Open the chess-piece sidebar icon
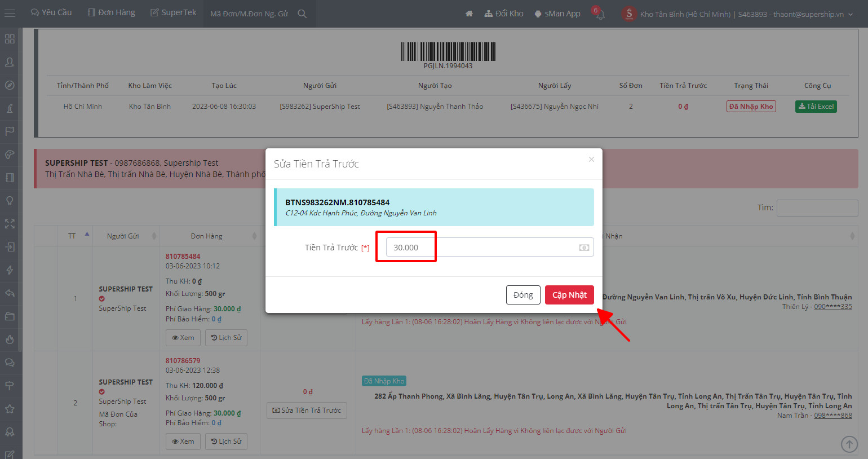868x459 pixels. (10, 108)
